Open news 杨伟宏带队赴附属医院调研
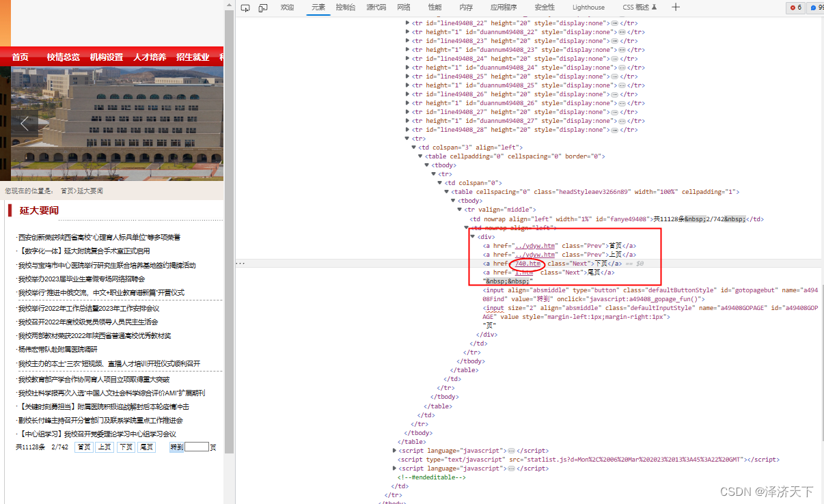The height and width of the screenshot is (504, 824). click(57, 349)
